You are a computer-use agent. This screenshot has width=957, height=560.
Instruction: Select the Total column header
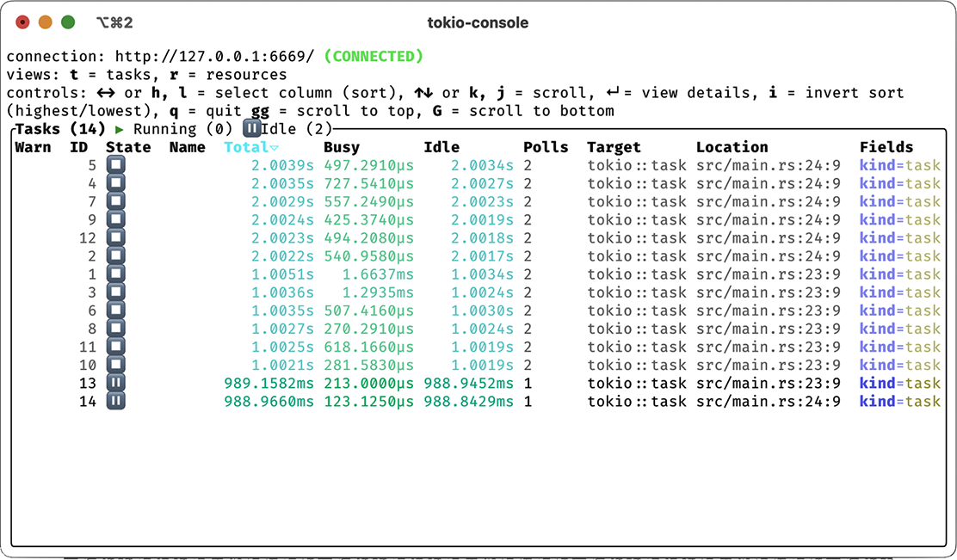247,147
